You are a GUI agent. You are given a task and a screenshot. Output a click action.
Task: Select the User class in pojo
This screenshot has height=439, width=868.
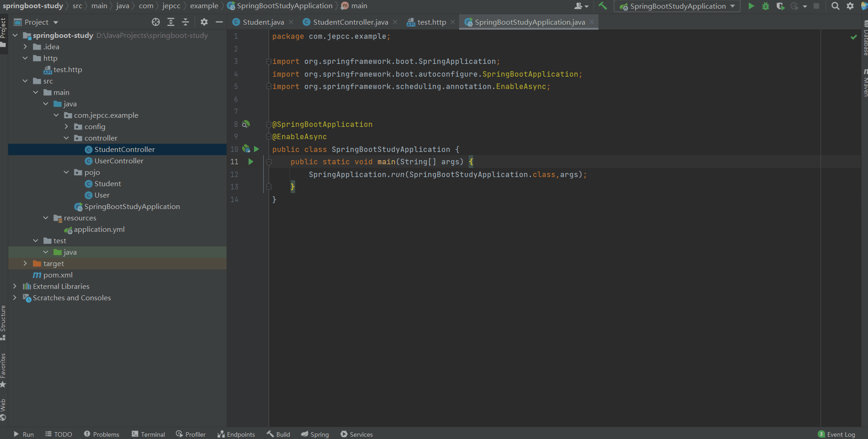coord(102,195)
